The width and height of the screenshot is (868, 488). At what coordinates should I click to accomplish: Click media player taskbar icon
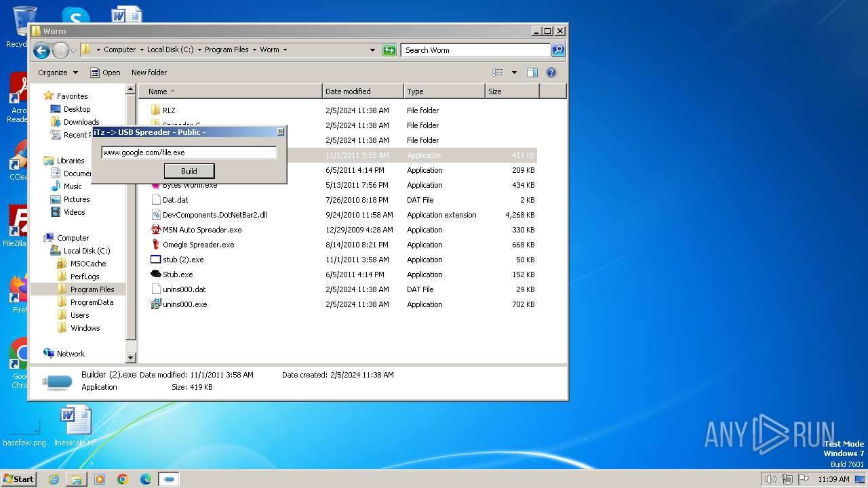tap(100, 479)
